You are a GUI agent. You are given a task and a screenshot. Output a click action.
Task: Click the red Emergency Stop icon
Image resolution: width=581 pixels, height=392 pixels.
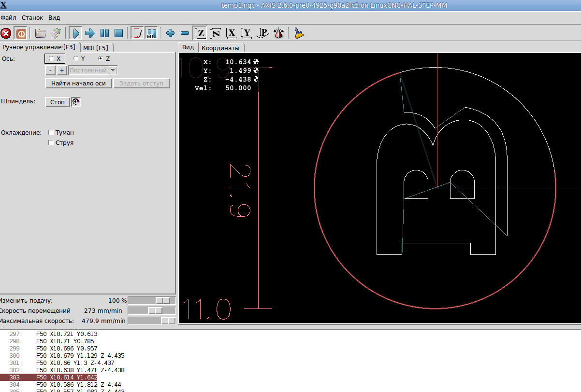[6, 33]
